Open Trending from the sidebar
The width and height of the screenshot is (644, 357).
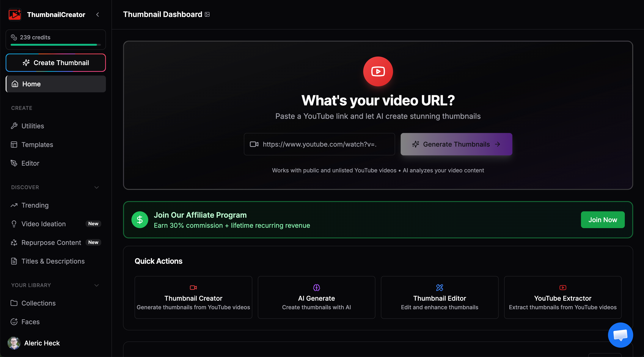[x=56, y=205]
